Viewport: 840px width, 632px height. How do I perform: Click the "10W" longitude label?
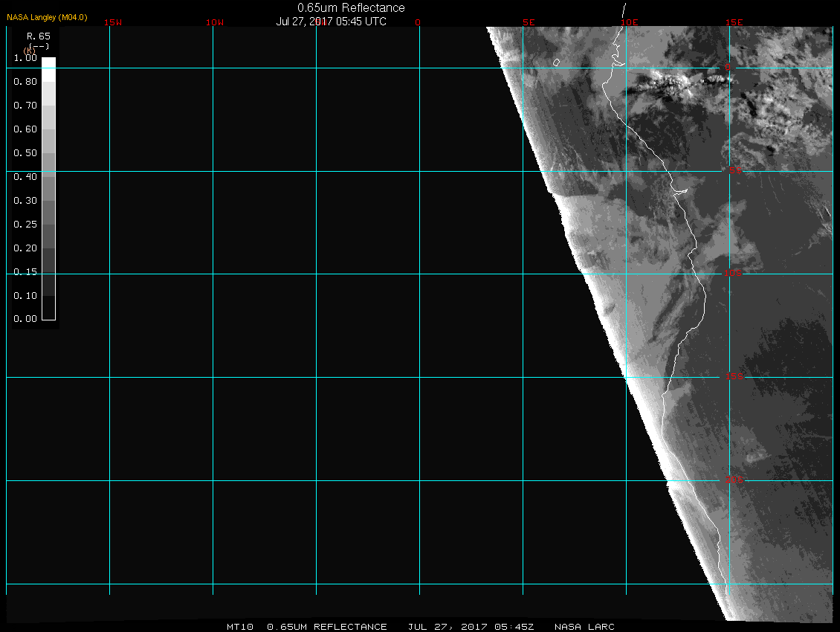(215, 22)
